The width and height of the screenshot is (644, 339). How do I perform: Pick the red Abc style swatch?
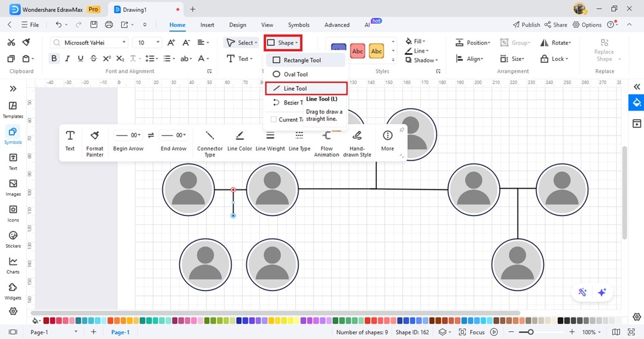357,51
